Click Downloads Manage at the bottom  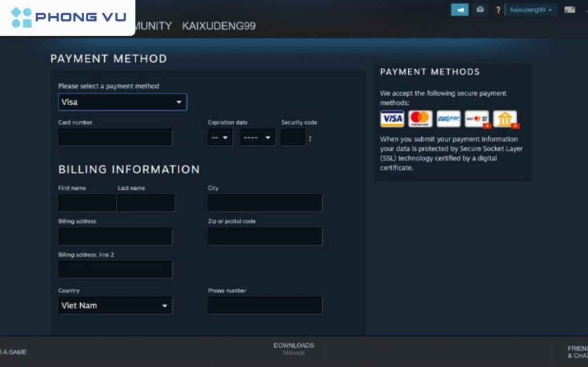pyautogui.click(x=293, y=349)
